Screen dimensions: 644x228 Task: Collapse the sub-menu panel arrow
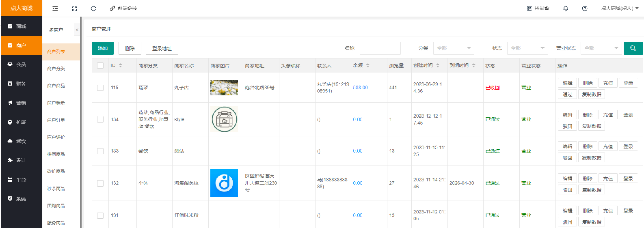[77, 30]
